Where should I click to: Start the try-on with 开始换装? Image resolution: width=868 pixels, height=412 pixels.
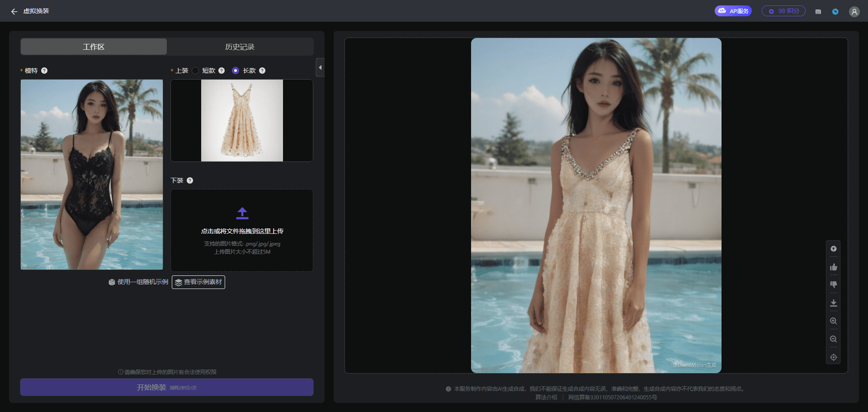pyautogui.click(x=167, y=387)
